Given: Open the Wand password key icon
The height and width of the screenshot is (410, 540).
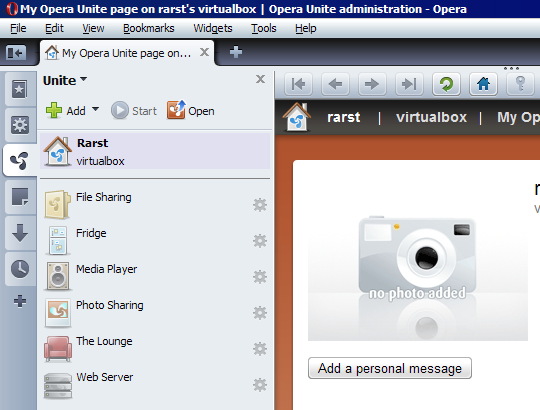Looking at the screenshot, I should (520, 84).
